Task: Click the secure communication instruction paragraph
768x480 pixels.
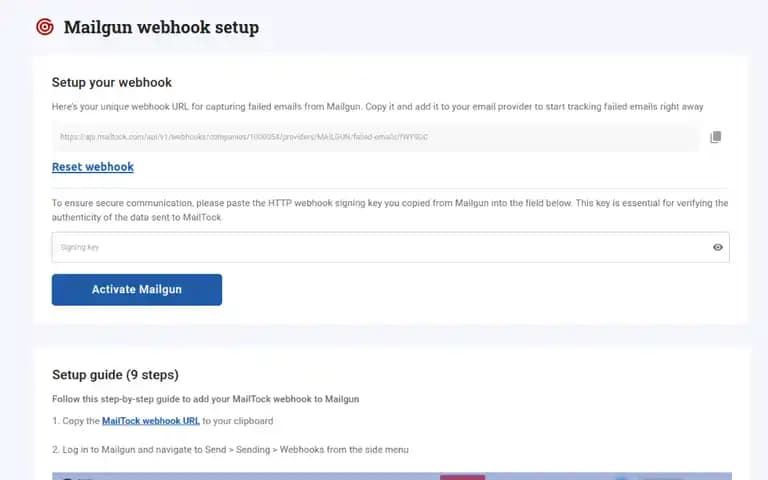Action: point(390,210)
